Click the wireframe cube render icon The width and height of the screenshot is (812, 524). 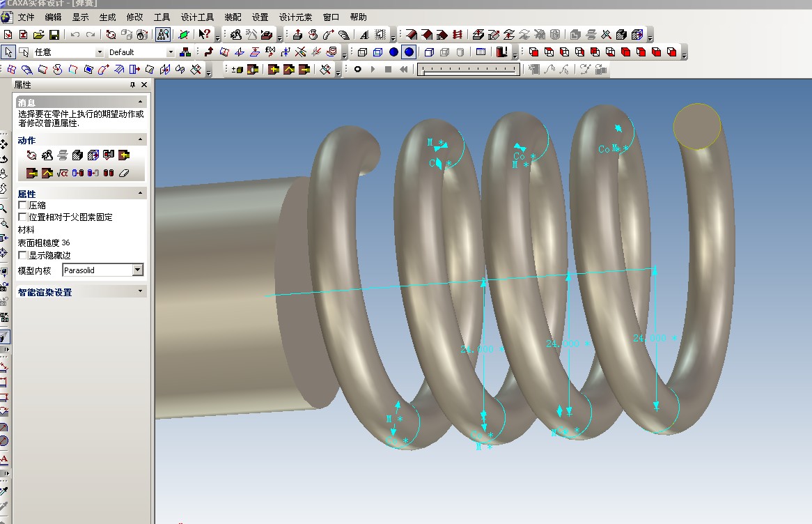[x=363, y=52]
